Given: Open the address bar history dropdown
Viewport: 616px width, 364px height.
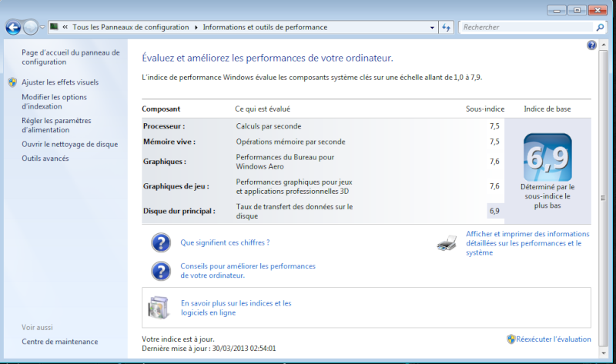Looking at the screenshot, I should (x=432, y=28).
